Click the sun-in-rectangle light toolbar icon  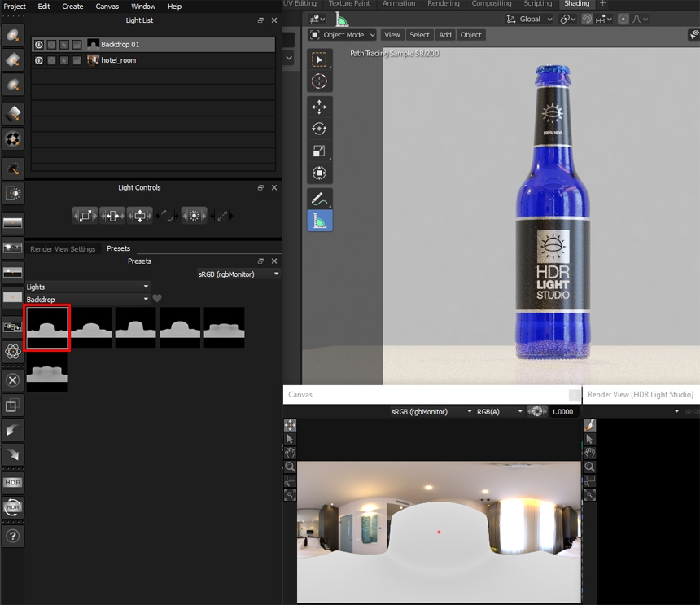click(13, 193)
